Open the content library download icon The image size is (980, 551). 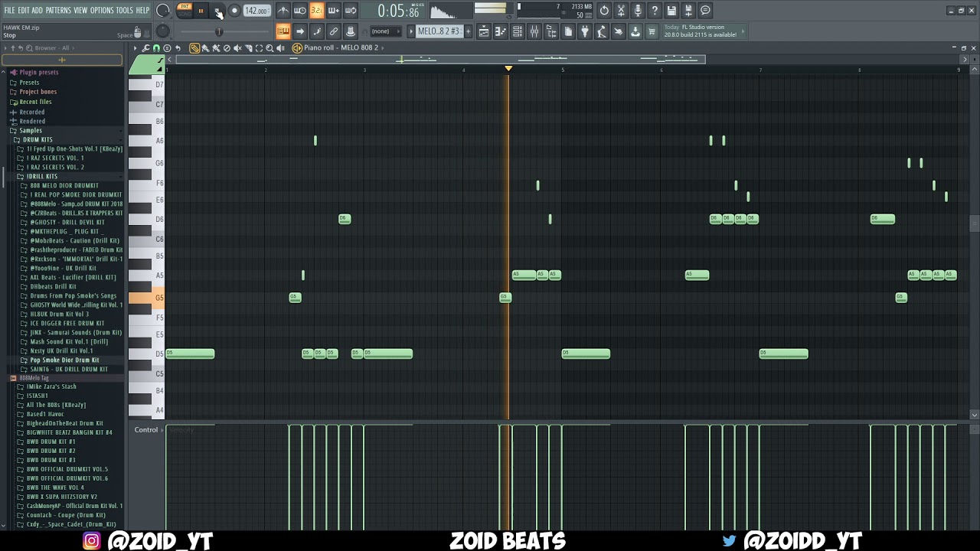pos(635,31)
